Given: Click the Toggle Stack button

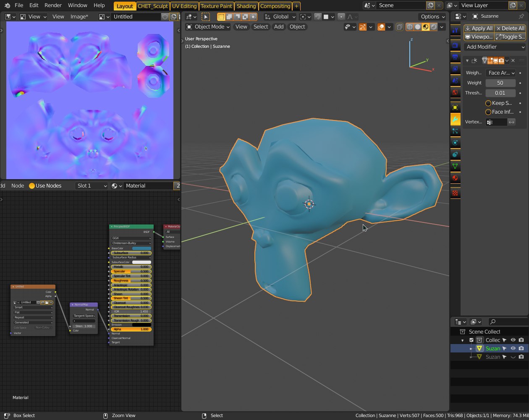Looking at the screenshot, I should (510, 37).
